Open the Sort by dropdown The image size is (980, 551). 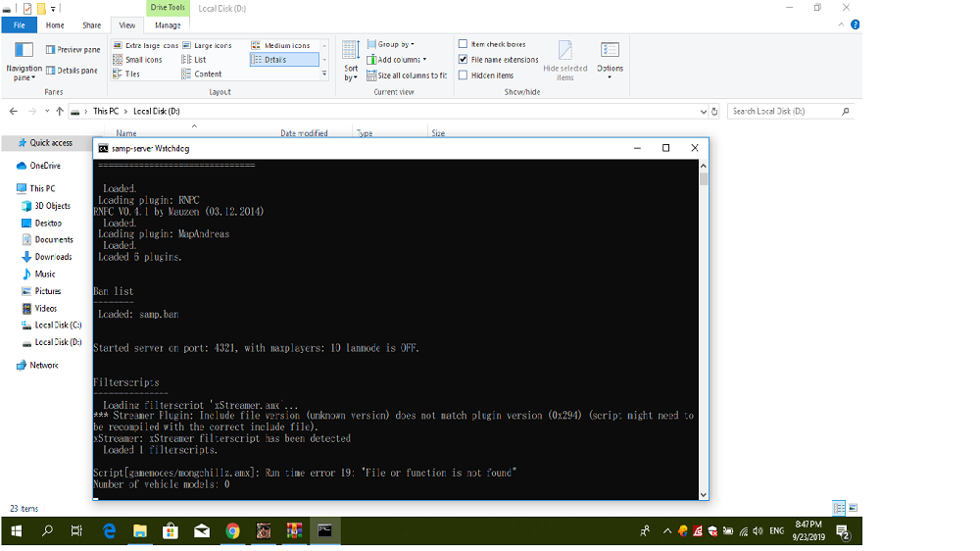point(351,62)
